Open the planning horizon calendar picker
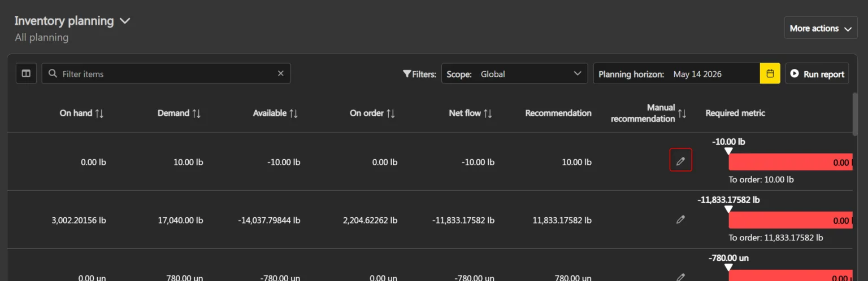868x281 pixels. (x=770, y=73)
